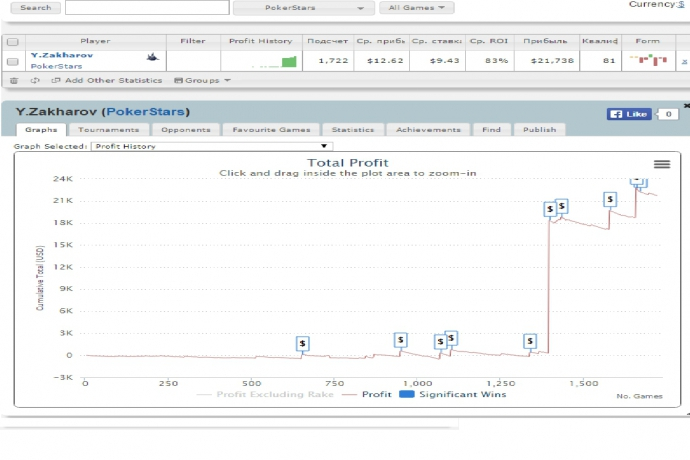The width and height of the screenshot is (690, 460).
Task: Open the Publish tab
Action: pyautogui.click(x=540, y=130)
